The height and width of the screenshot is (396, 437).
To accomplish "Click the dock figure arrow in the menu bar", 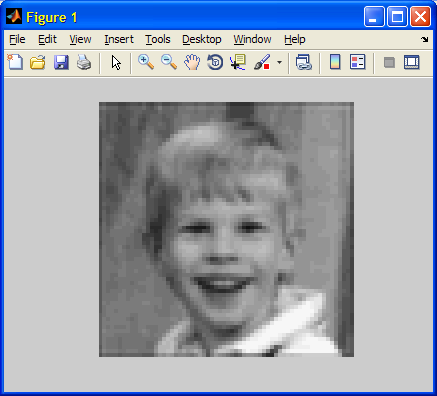I will pos(424,39).
